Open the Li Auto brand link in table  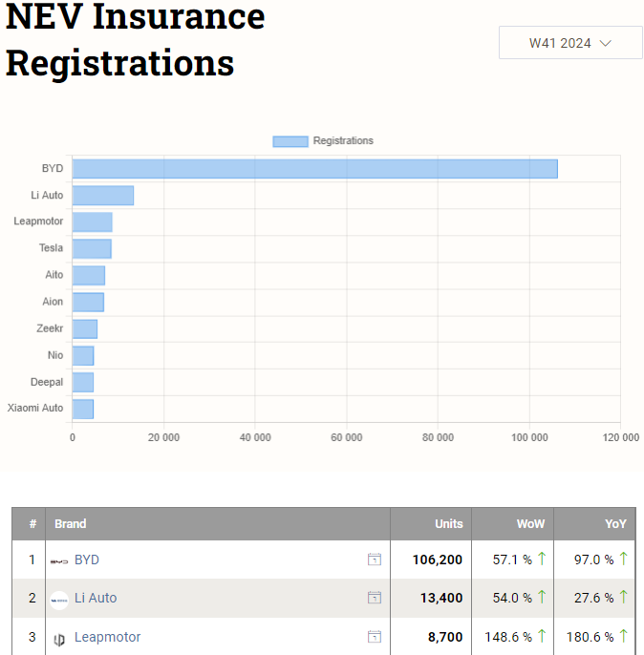click(x=96, y=598)
